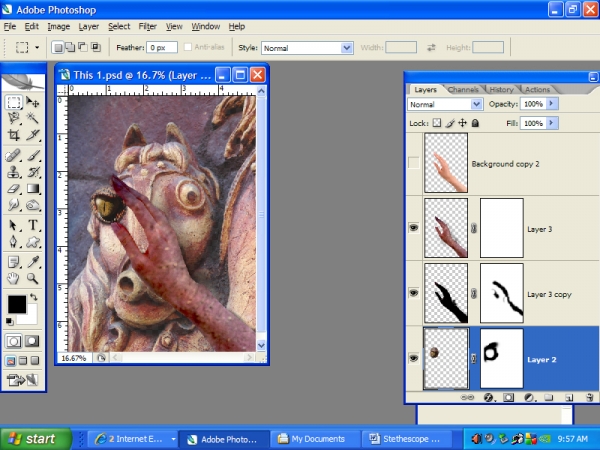Image resolution: width=600 pixels, height=450 pixels.
Task: Select the Notes tool
Action: pyautogui.click(x=14, y=262)
